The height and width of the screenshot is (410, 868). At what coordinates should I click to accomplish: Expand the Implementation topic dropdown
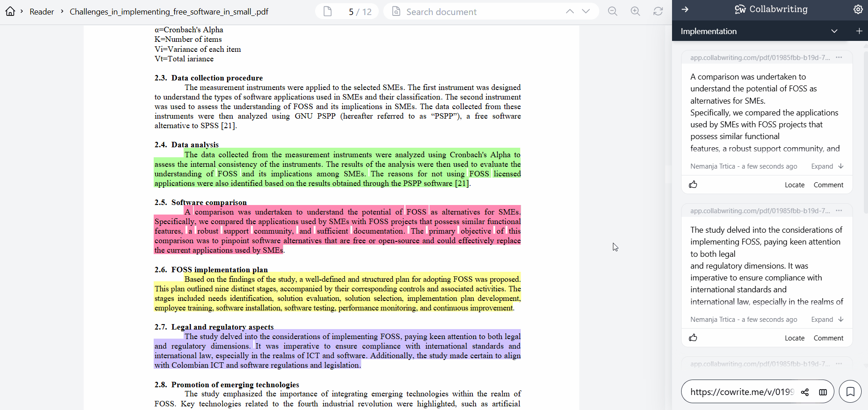834,31
